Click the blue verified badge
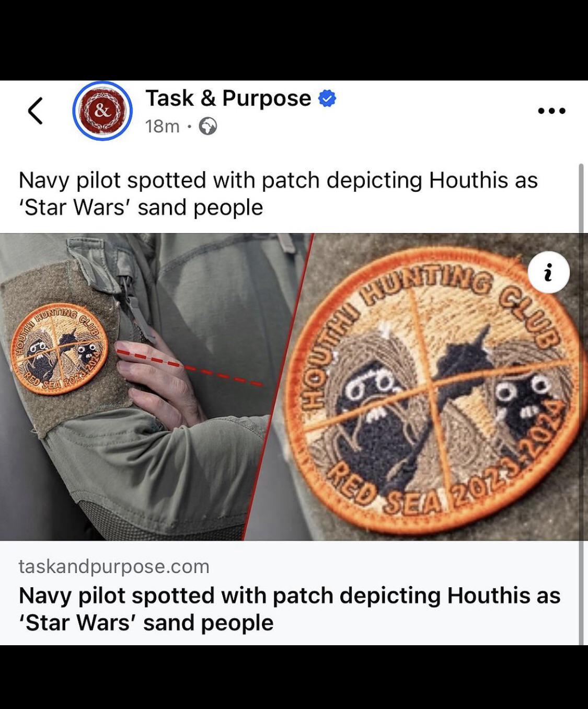The height and width of the screenshot is (709, 588). tap(327, 98)
